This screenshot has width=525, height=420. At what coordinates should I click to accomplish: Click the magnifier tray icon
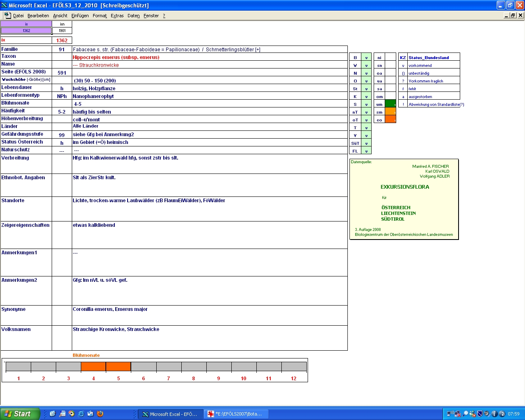465,414
